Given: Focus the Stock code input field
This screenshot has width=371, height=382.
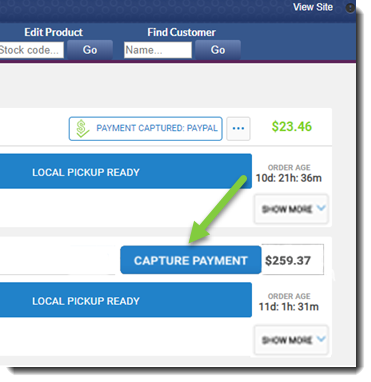Looking at the screenshot, I should (31, 50).
